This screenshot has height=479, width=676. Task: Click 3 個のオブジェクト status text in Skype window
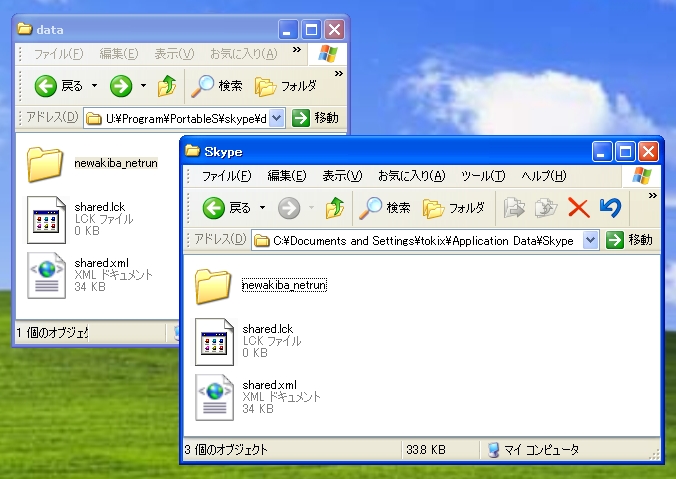tap(226, 450)
